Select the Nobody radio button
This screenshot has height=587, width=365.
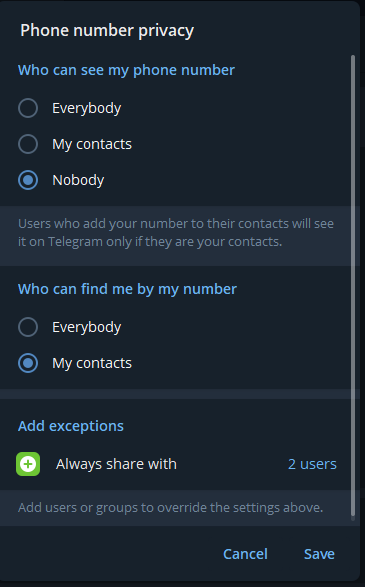tap(28, 180)
